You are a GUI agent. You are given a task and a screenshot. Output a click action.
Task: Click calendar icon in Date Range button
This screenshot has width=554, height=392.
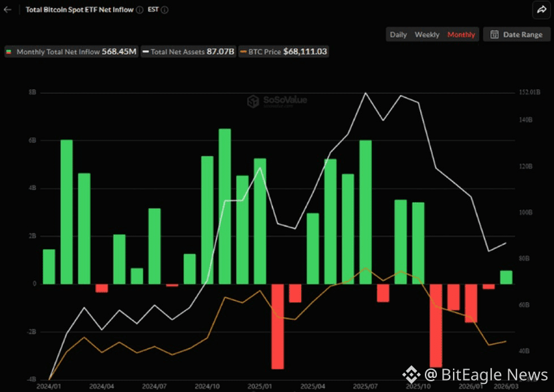click(494, 35)
